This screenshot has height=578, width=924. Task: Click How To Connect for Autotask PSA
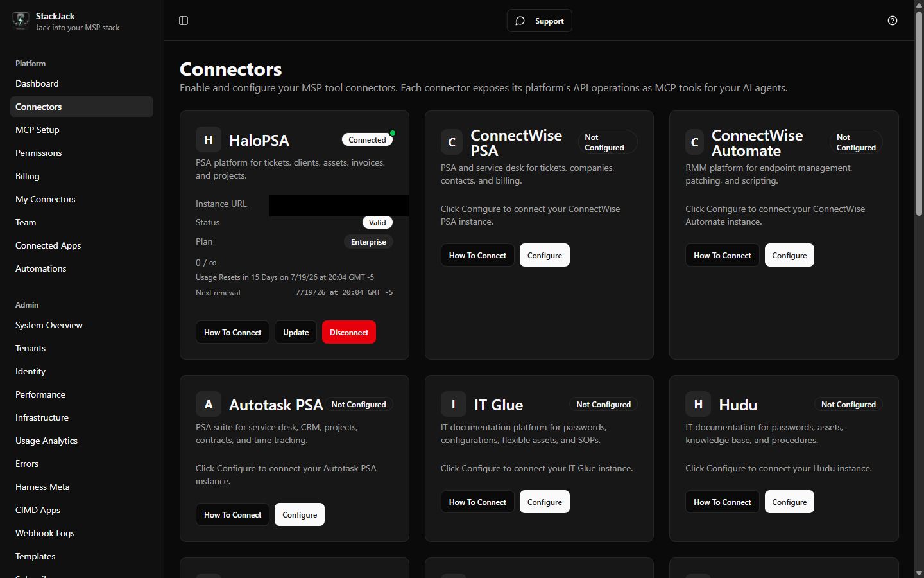click(x=232, y=514)
